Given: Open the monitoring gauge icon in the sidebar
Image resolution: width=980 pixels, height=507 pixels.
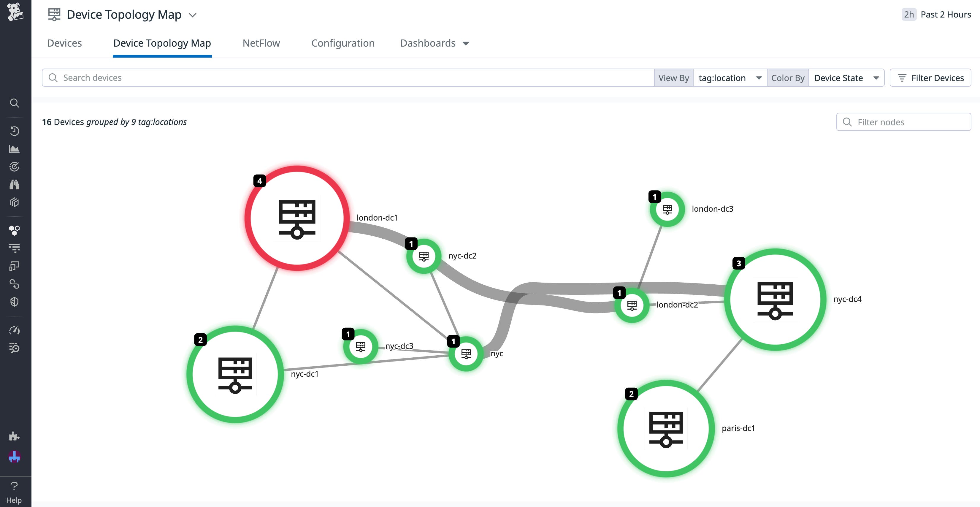Looking at the screenshot, I should [15, 329].
